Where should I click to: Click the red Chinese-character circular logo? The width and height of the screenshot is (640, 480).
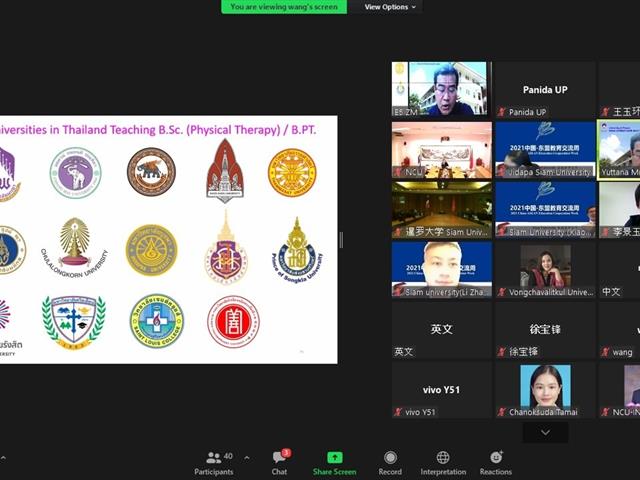pyautogui.click(x=233, y=322)
